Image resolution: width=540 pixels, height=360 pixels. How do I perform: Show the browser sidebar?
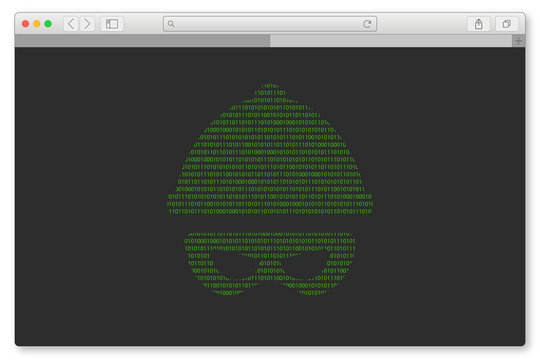pyautogui.click(x=112, y=24)
